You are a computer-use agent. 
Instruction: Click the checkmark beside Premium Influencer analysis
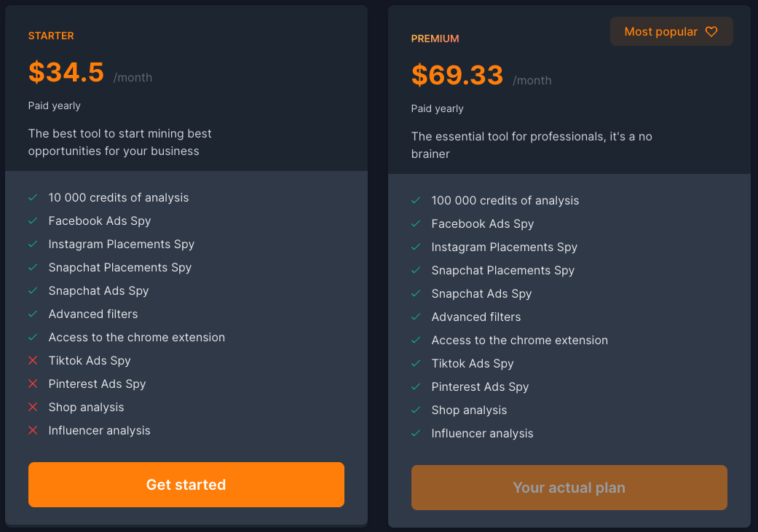point(416,434)
